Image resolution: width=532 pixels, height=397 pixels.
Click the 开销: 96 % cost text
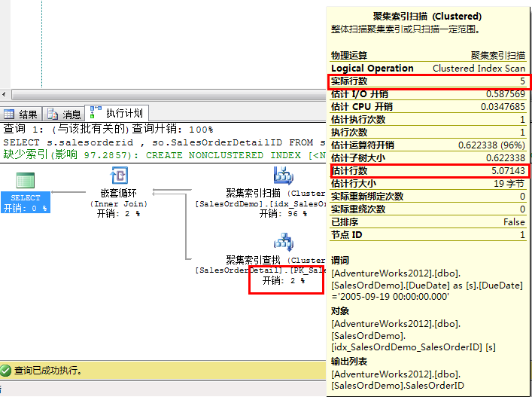[x=283, y=214]
